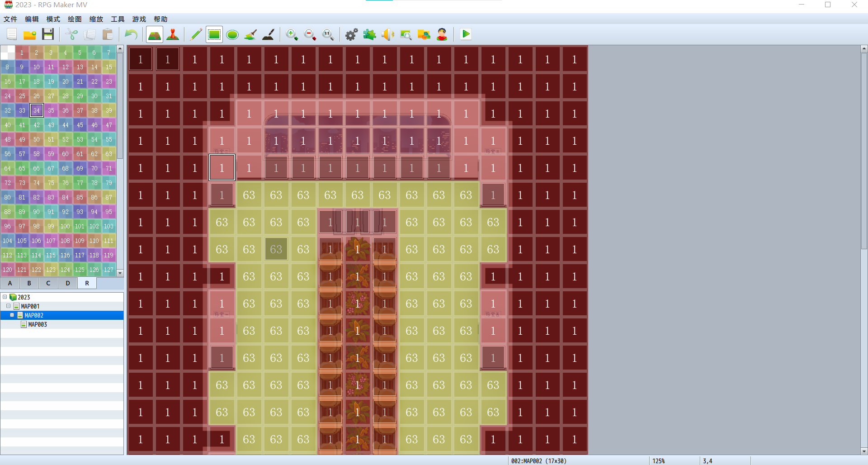Pick region 34 swatch in palette
Viewport: 868px width, 465px height.
pyautogui.click(x=37, y=110)
